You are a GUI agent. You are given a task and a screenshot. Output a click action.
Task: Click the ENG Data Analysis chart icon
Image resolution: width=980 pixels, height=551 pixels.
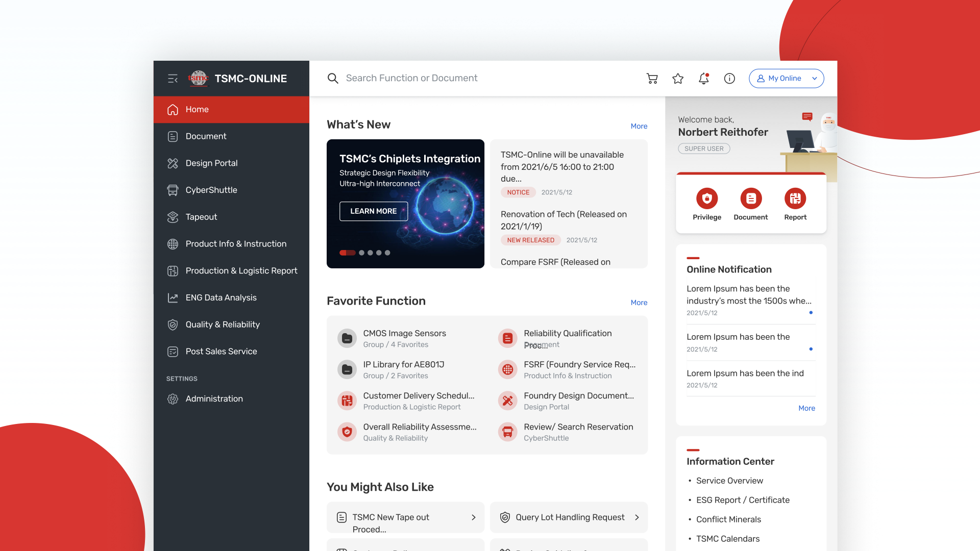pyautogui.click(x=173, y=297)
